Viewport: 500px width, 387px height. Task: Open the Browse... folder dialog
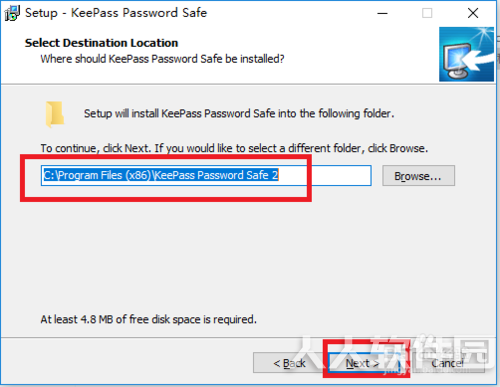[418, 176]
